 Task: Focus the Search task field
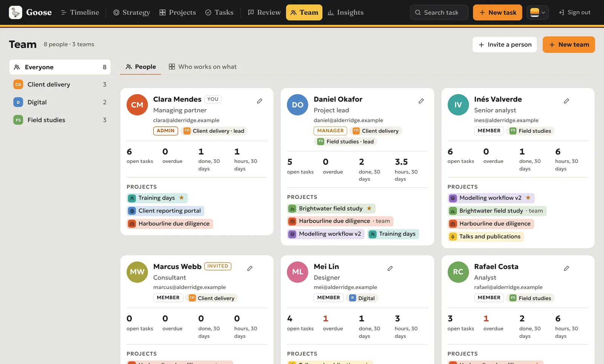click(x=439, y=12)
